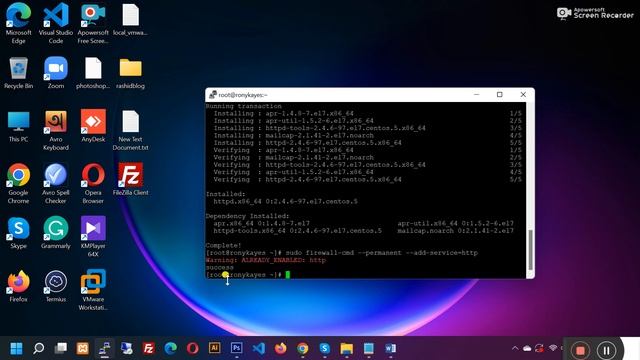Image resolution: width=640 pixels, height=360 pixels.
Task: Select the AnyDesk desktop shortcut
Action: pos(93,126)
